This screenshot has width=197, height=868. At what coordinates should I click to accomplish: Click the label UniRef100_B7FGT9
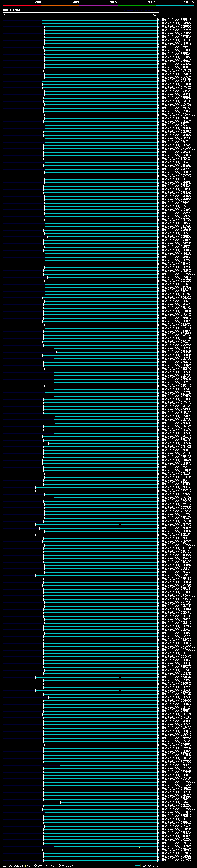coord(177,43)
